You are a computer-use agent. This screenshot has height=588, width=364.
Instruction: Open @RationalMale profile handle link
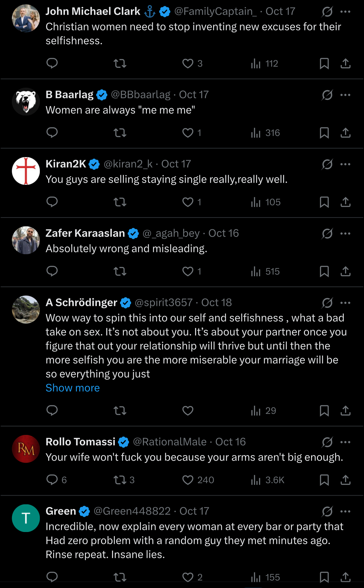pos(170,442)
